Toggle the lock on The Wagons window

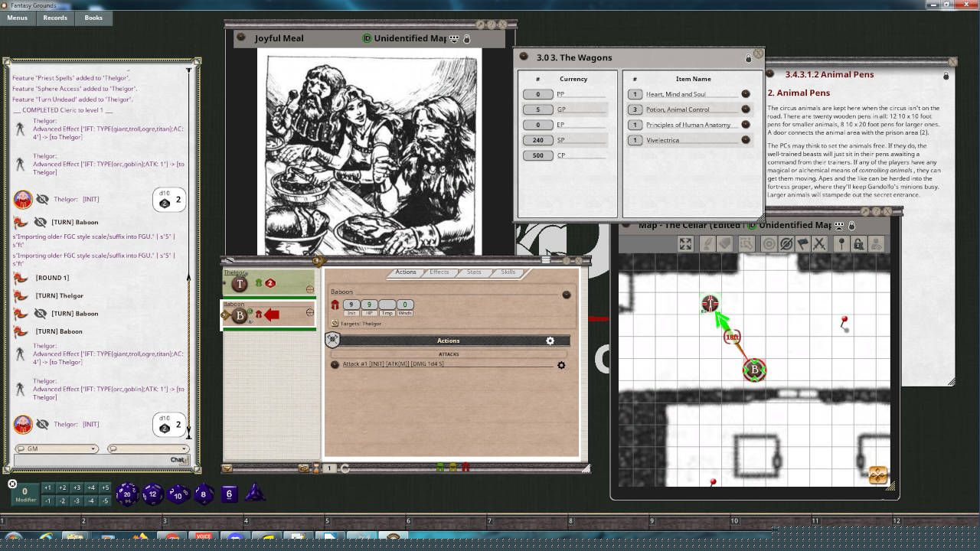click(x=749, y=58)
